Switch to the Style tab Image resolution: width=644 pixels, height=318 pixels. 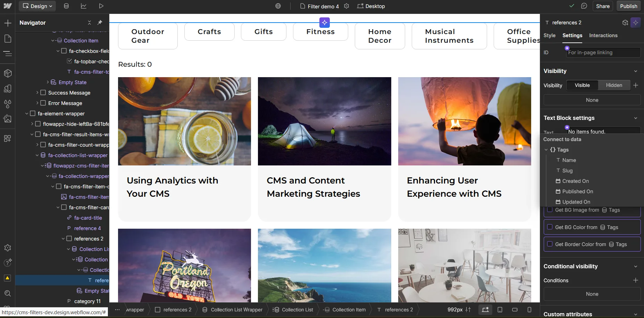pyautogui.click(x=549, y=35)
